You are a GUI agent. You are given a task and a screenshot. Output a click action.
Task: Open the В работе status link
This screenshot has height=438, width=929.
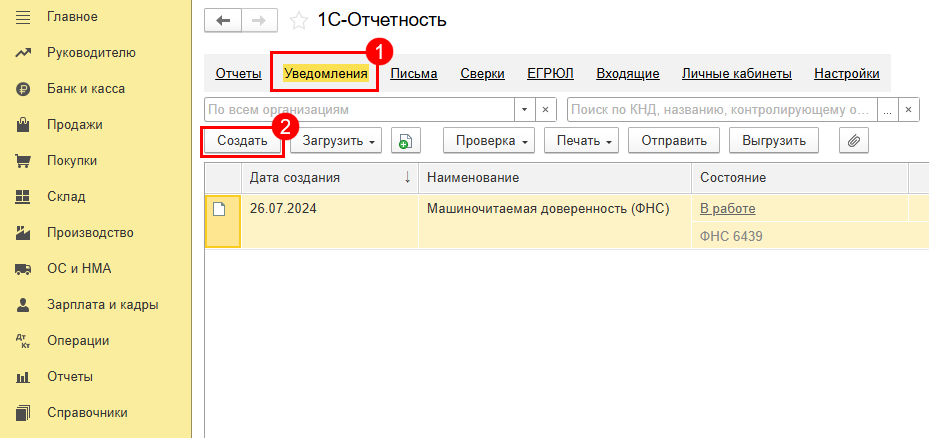(727, 208)
